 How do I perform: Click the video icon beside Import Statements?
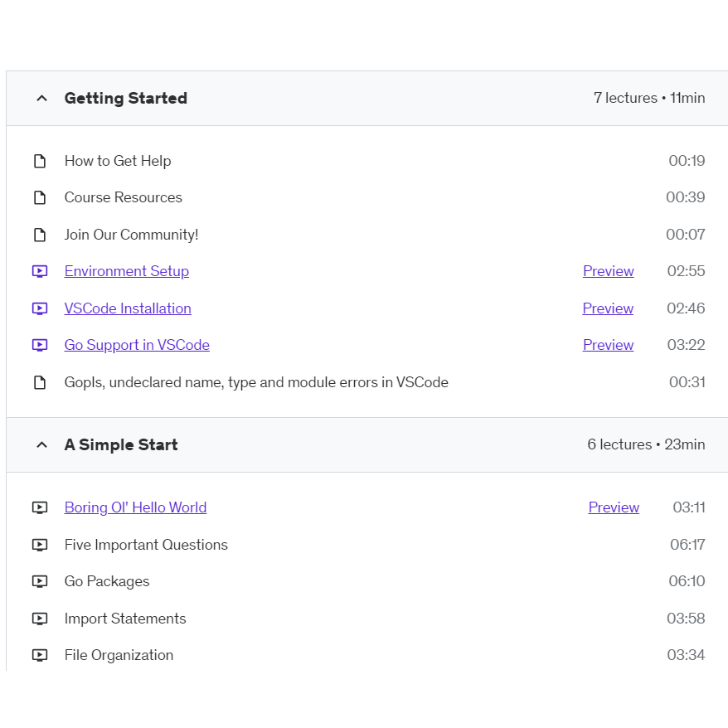40,619
